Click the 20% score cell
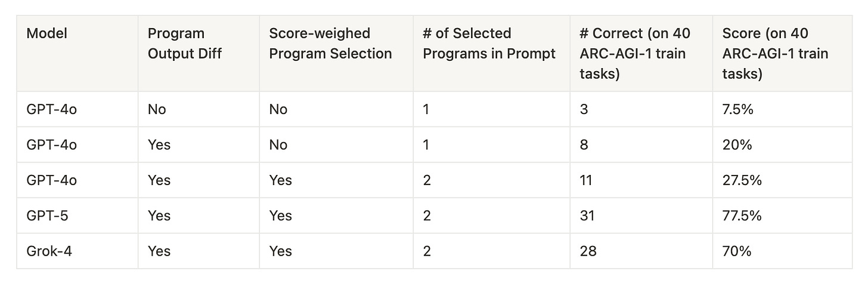The height and width of the screenshot is (286, 868). click(x=782, y=144)
